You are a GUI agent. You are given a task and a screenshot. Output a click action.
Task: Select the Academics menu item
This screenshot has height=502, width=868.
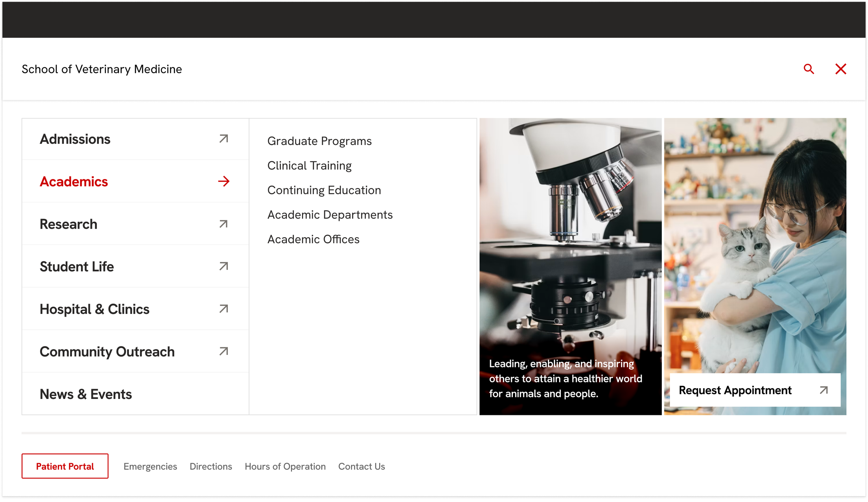coord(135,181)
